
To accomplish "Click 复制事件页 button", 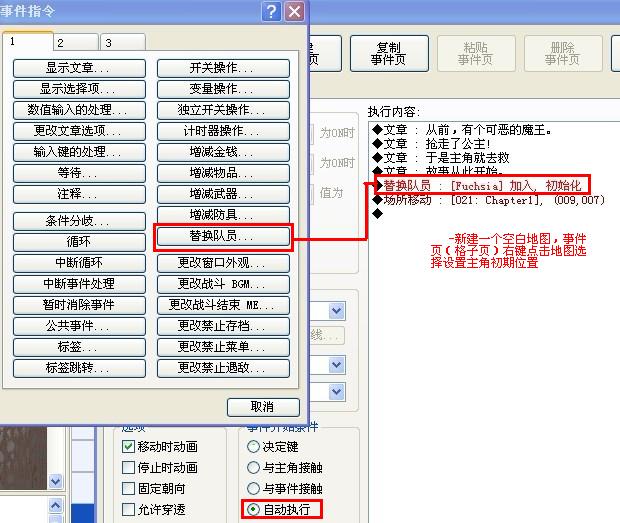I will pos(389,53).
